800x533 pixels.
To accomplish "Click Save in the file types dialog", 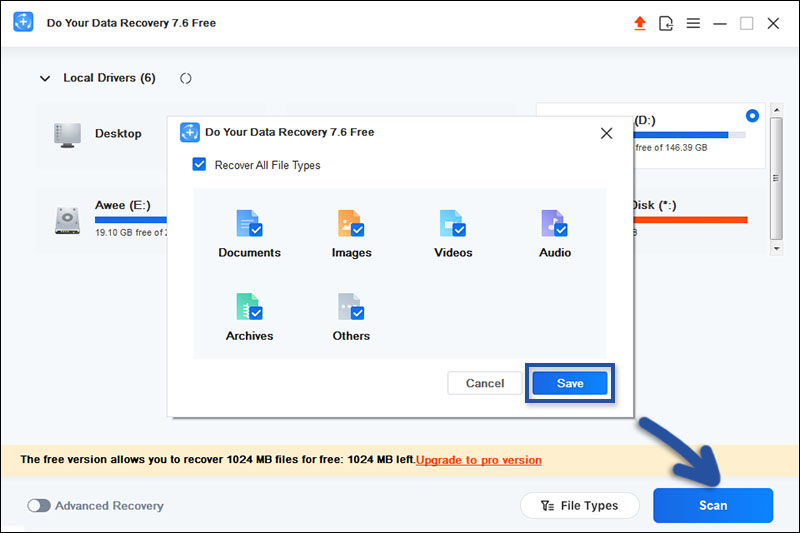I will point(570,383).
